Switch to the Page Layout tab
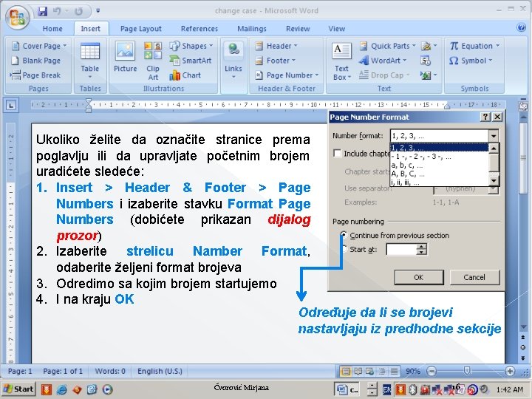 click(141, 29)
